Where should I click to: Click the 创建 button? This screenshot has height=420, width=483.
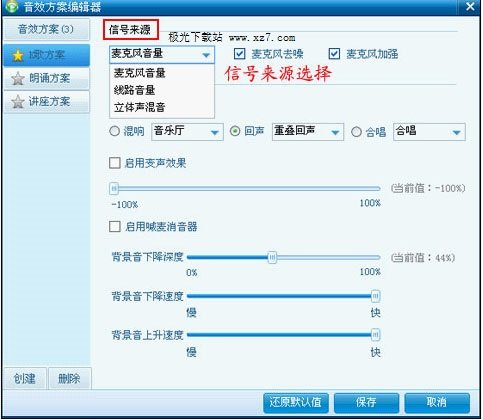tap(25, 379)
